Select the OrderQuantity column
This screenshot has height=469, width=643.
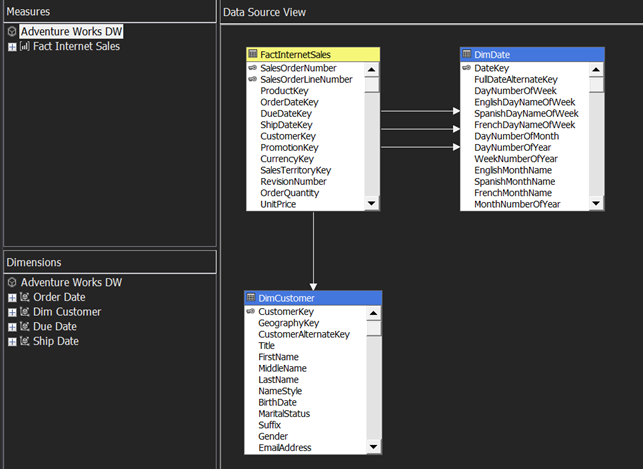tap(290, 193)
